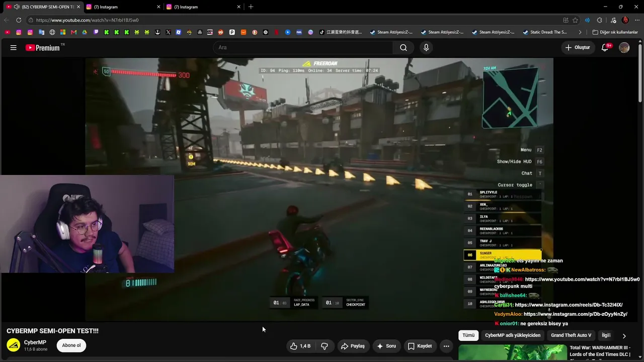Screen dimensions: 644x362
Task: Open the browser extensions menu
Action: 599,20
